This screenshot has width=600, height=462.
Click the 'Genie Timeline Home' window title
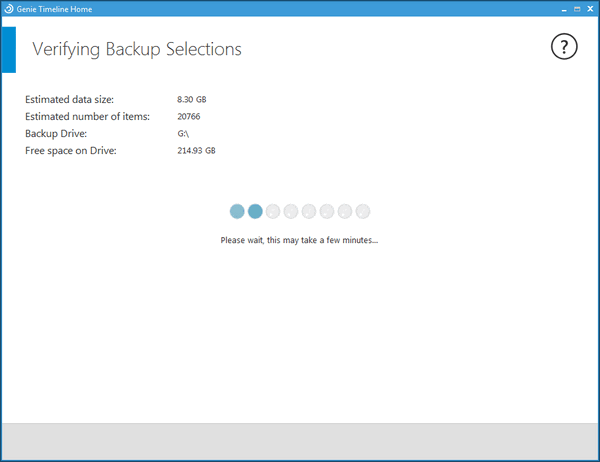point(54,9)
